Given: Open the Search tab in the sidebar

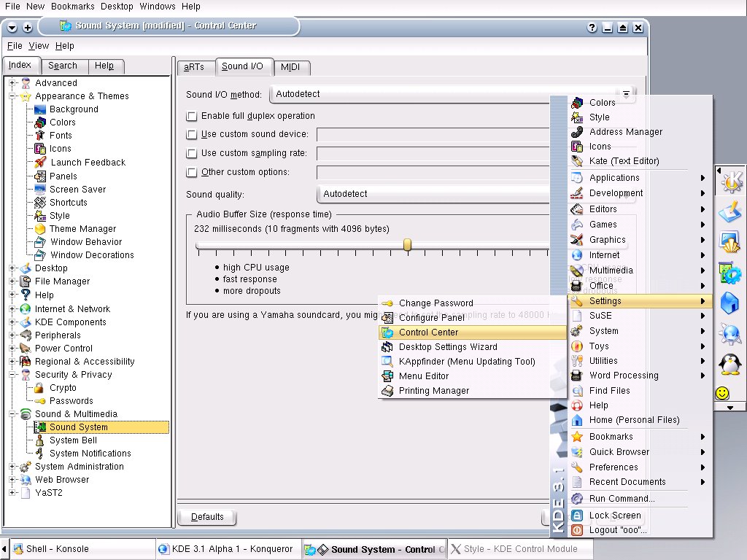Looking at the screenshot, I should (x=63, y=66).
